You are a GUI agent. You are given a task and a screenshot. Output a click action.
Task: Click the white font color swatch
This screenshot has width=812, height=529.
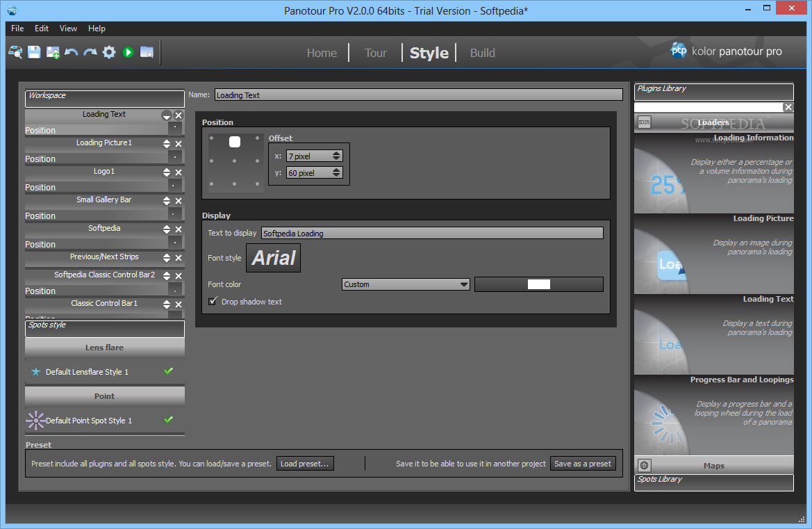538,284
